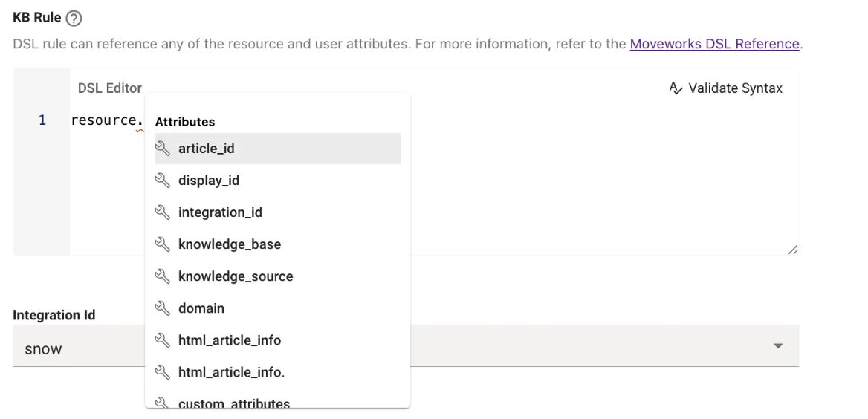Select the knowledge_base attribute
The width and height of the screenshot is (868, 419).
230,244
